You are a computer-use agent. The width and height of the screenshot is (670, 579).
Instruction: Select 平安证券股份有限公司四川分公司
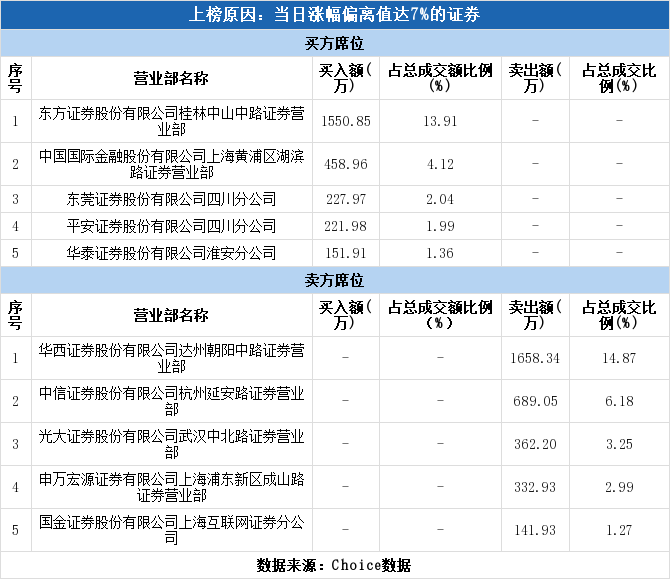171,226
